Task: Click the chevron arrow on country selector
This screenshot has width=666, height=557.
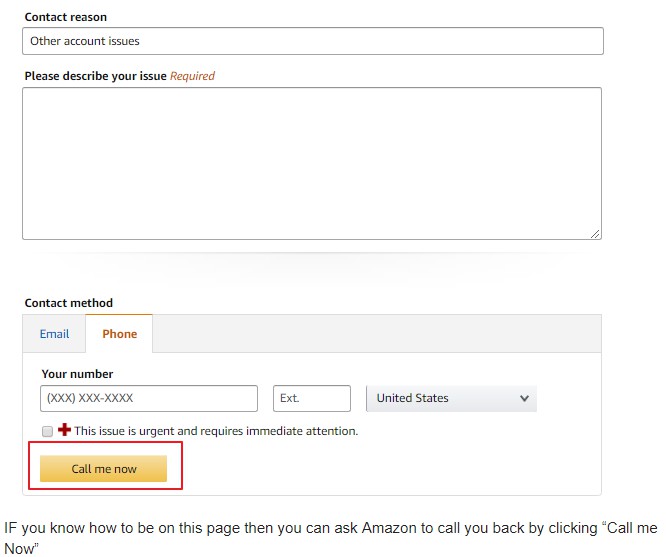Action: pos(524,398)
